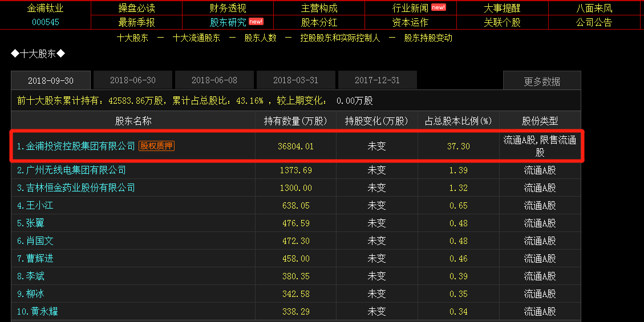Jump to 十大股东 subsection

132,38
